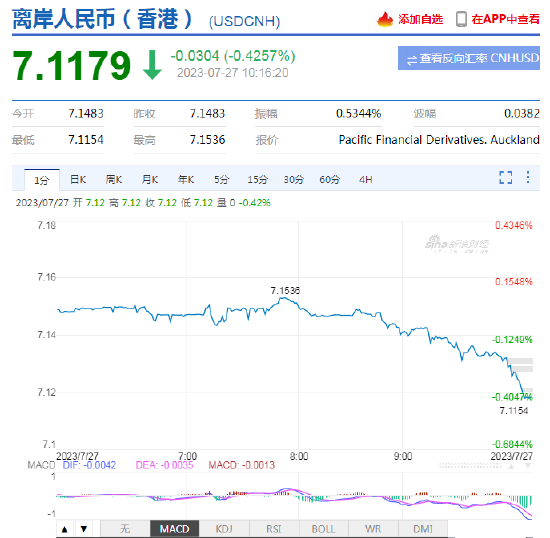Select KDJ indicator tab

224,529
